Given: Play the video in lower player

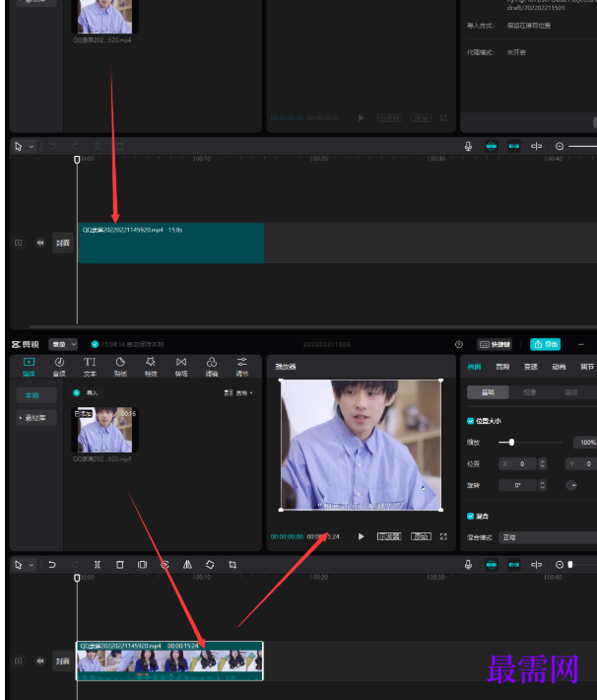Looking at the screenshot, I should [x=361, y=536].
